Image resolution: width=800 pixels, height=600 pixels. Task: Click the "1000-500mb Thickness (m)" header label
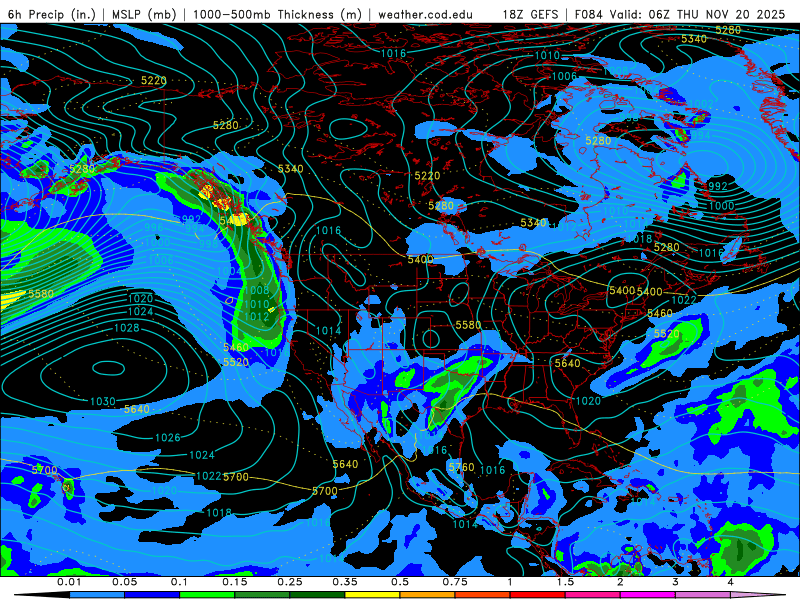pyautogui.click(x=278, y=14)
